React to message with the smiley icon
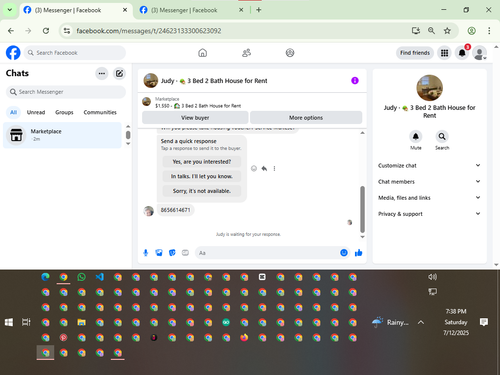Image resolution: width=500 pixels, height=375 pixels. click(x=254, y=169)
